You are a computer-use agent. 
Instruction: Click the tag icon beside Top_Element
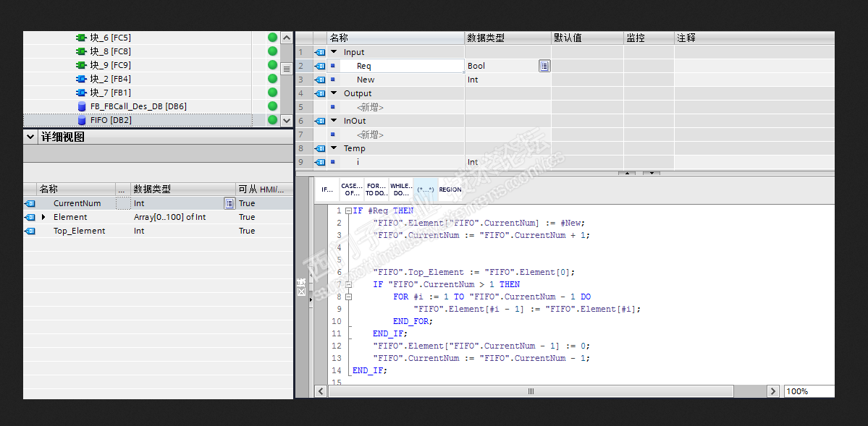click(30, 231)
